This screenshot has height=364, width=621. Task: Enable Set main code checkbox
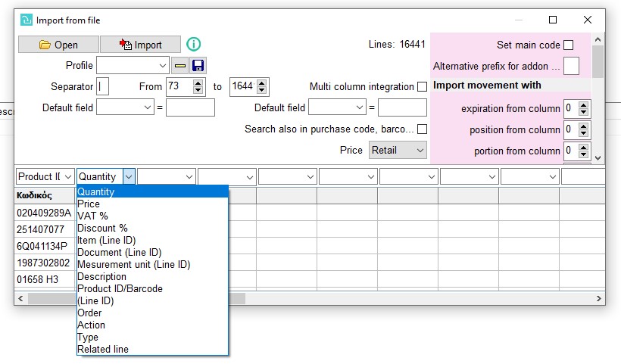tap(568, 45)
